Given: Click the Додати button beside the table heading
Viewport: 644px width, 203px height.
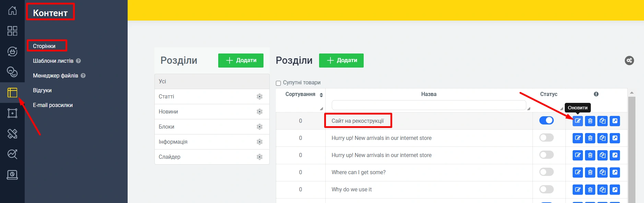Looking at the screenshot, I should pyautogui.click(x=341, y=60).
